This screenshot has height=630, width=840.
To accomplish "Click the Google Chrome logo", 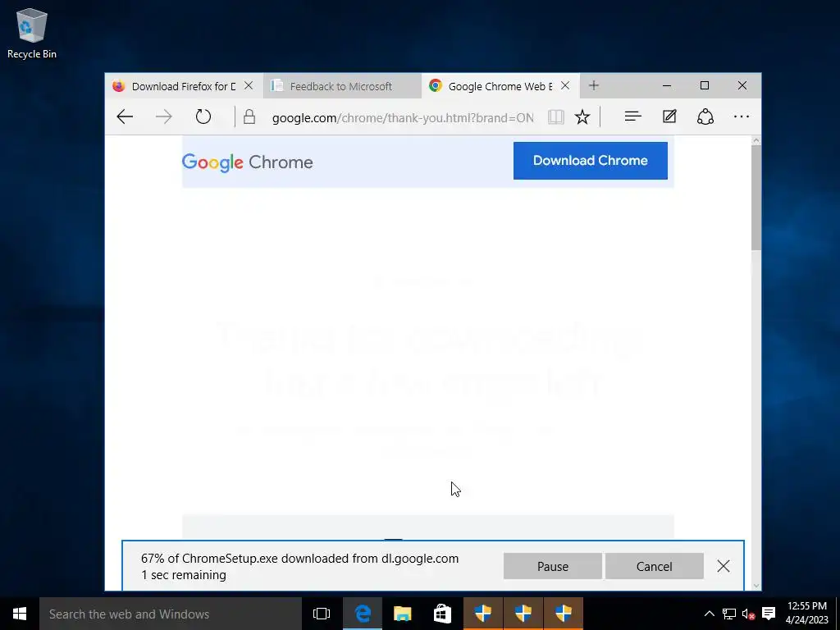I will 248,162.
